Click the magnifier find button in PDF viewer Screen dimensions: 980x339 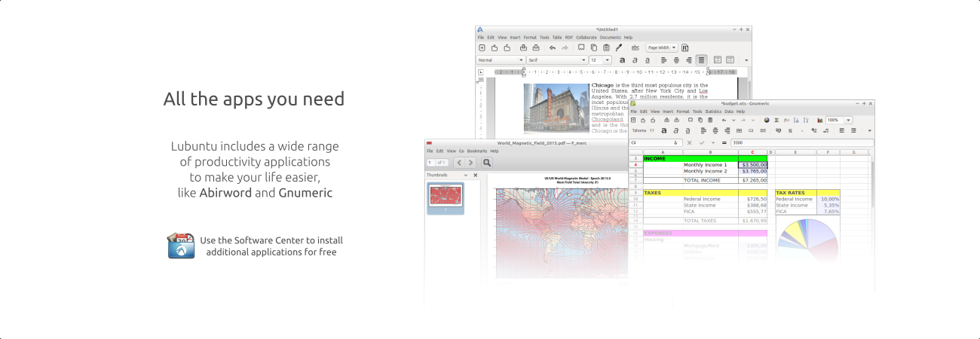point(487,162)
